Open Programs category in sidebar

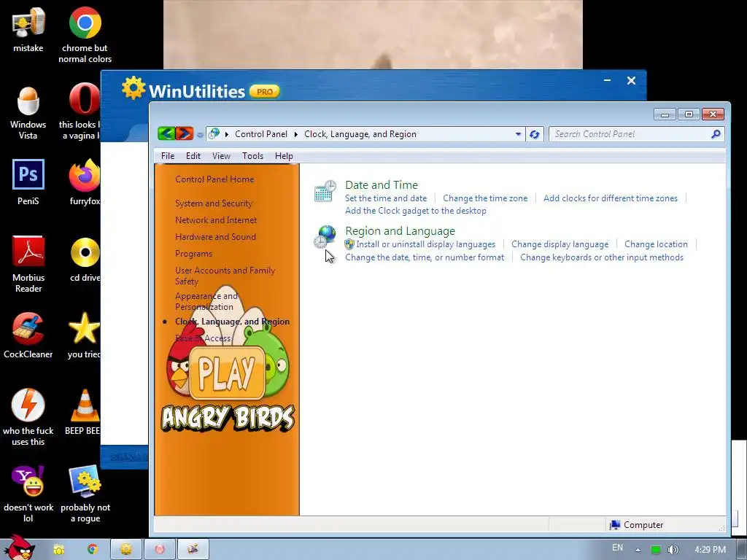click(193, 254)
